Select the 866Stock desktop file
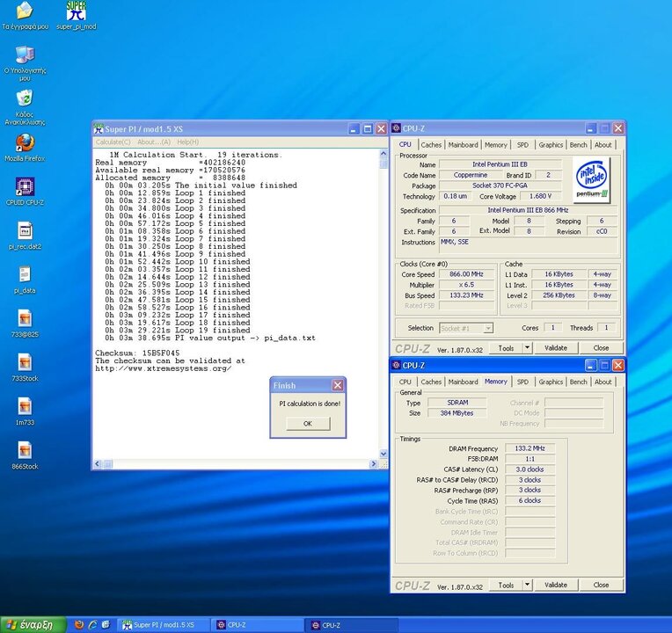The image size is (672, 633). [25, 455]
